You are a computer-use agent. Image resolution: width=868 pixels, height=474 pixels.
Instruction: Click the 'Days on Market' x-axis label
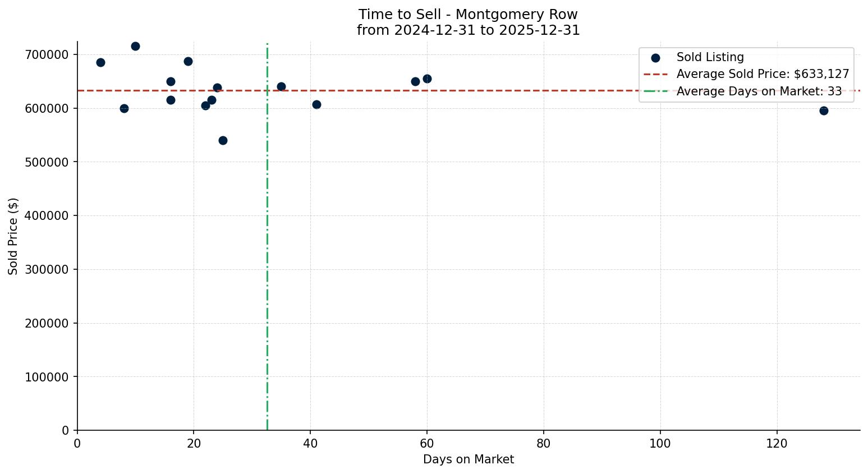(468, 459)
